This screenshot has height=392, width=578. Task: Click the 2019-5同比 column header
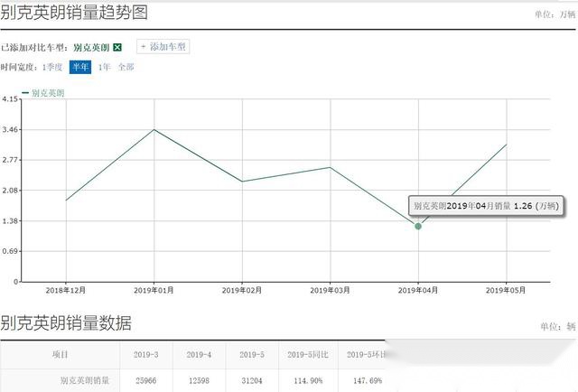pos(308,355)
